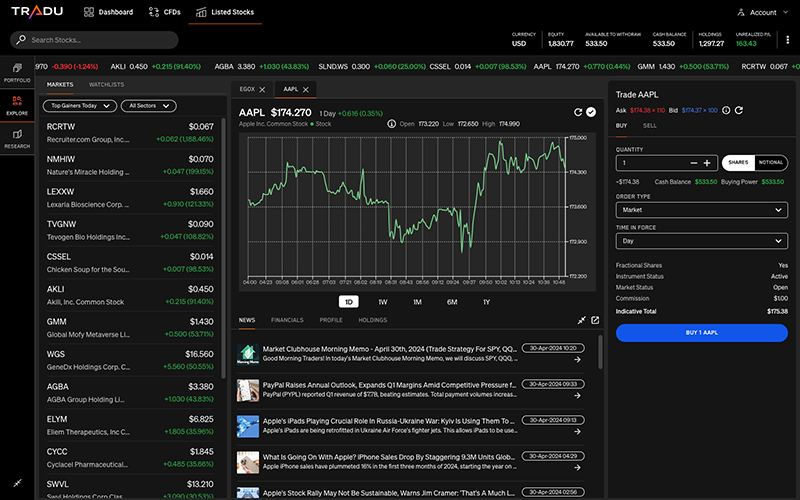Switch to 1Y chart range

pos(487,302)
